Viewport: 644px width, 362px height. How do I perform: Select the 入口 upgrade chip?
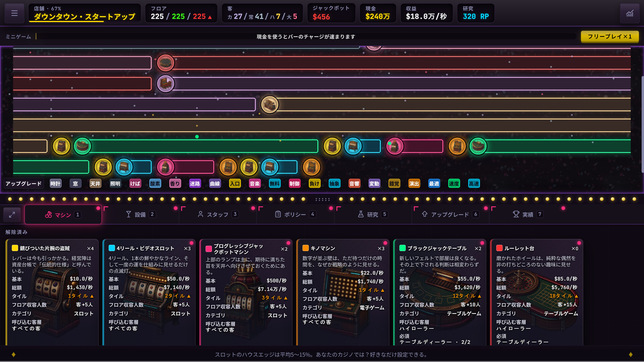[235, 183]
